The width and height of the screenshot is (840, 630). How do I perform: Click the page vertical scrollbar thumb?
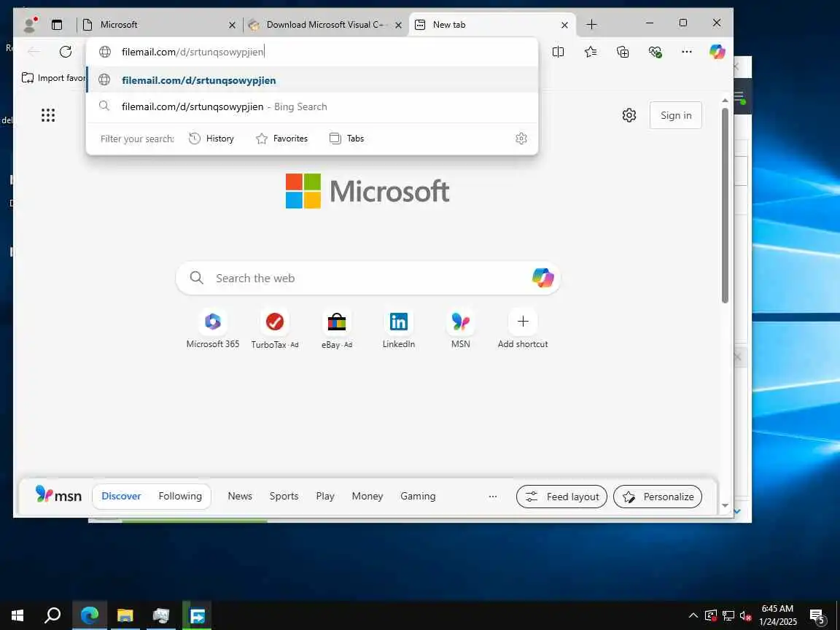point(725,206)
